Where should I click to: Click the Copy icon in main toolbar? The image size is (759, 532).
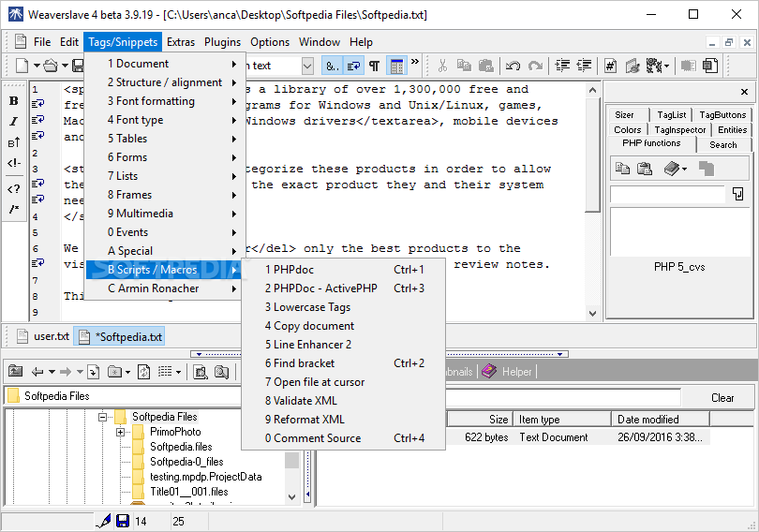pyautogui.click(x=464, y=66)
